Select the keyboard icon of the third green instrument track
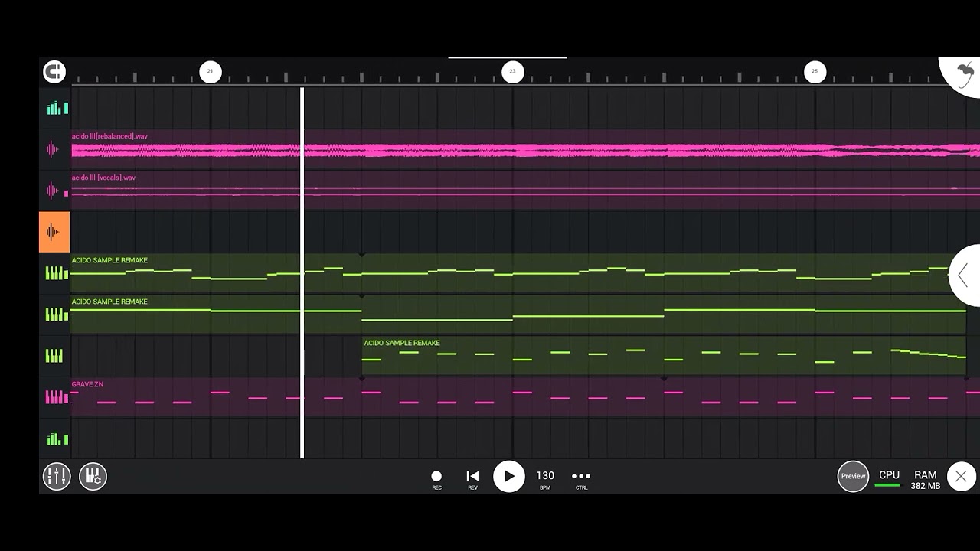The height and width of the screenshot is (551, 980). pos(54,356)
